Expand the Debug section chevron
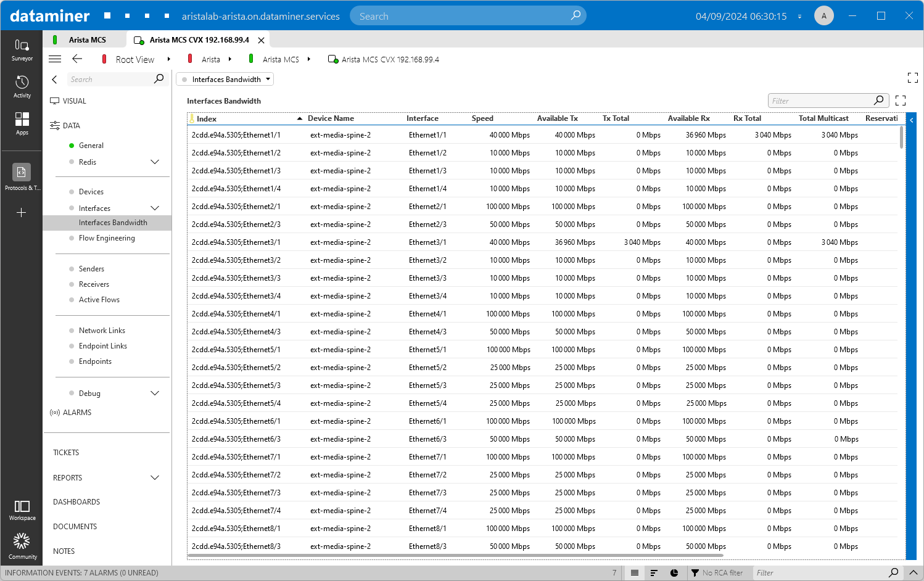Screen dimensions: 924x581 155,394
